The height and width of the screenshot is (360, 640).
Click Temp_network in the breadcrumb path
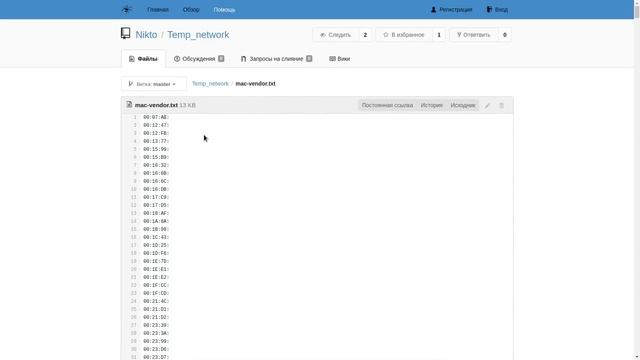(x=210, y=84)
